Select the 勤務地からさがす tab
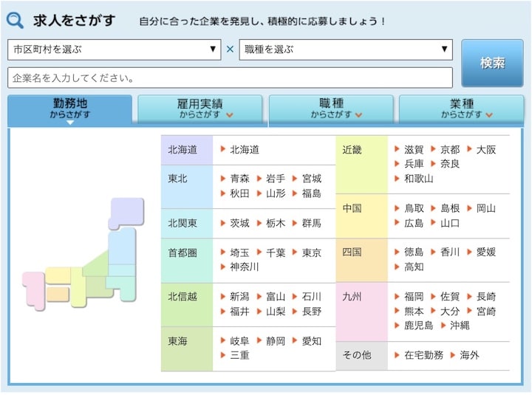The image size is (532, 395). [x=70, y=109]
